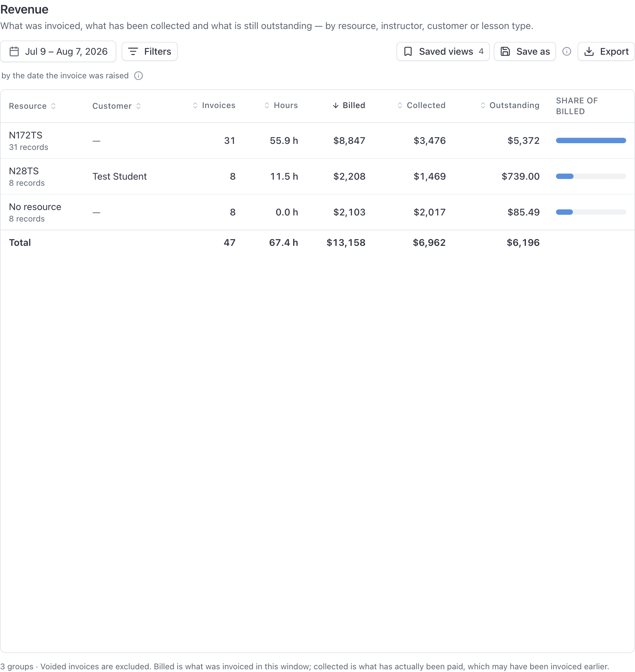The width and height of the screenshot is (635, 672).
Task: Click the download arrow icon in Export
Action: pyautogui.click(x=589, y=51)
